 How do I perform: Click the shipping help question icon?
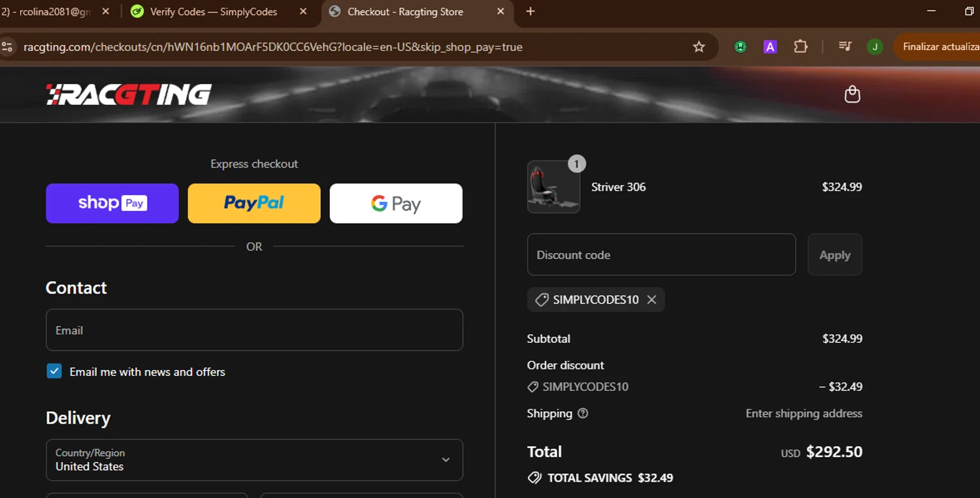coord(583,413)
